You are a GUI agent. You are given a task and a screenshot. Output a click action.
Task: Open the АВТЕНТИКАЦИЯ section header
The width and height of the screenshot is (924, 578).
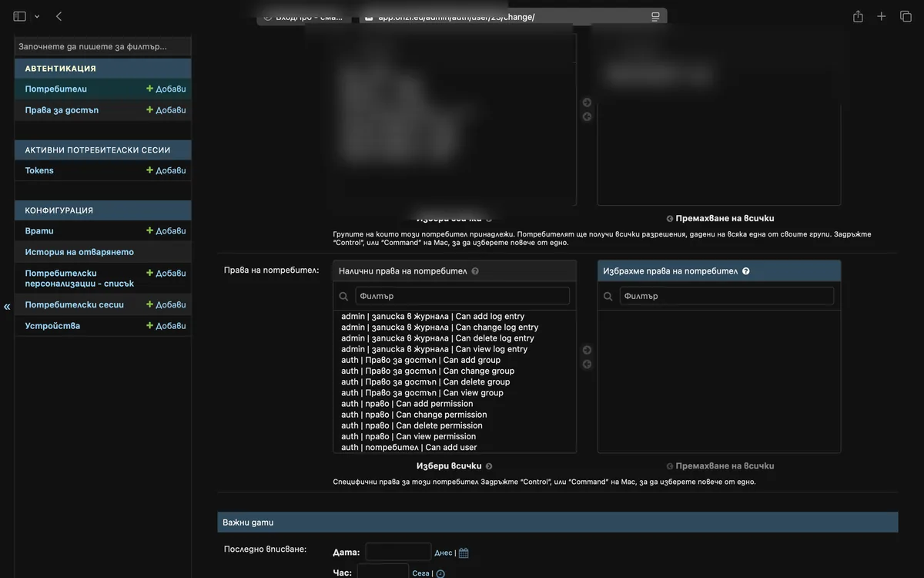click(x=60, y=69)
